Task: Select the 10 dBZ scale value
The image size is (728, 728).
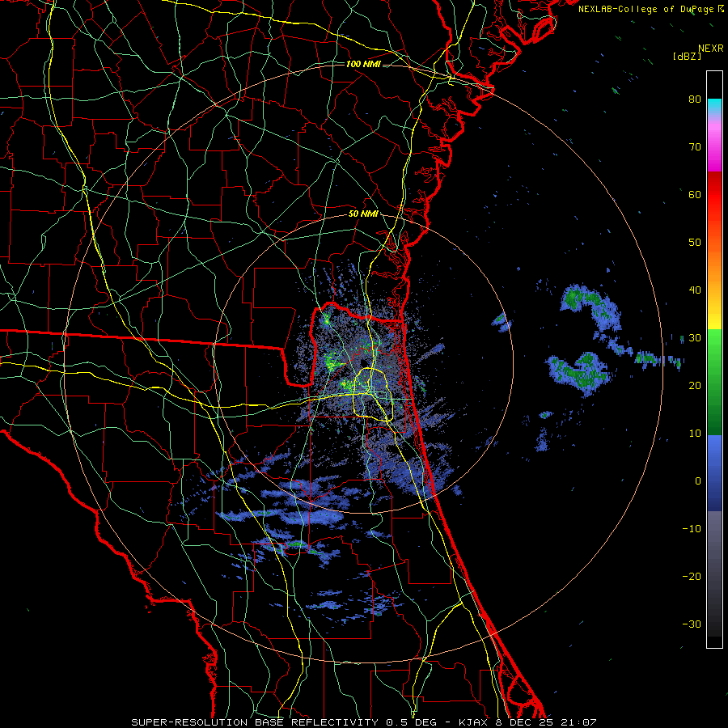Action: (x=695, y=434)
